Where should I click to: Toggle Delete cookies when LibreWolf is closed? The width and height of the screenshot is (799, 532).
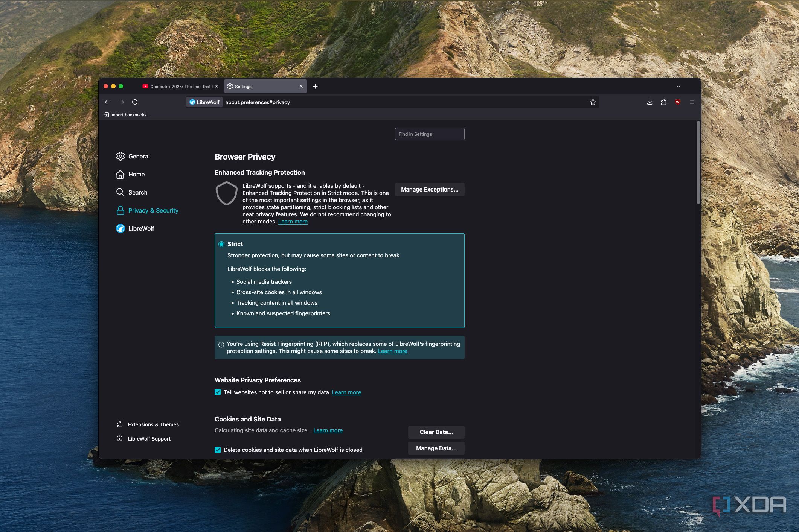218,450
